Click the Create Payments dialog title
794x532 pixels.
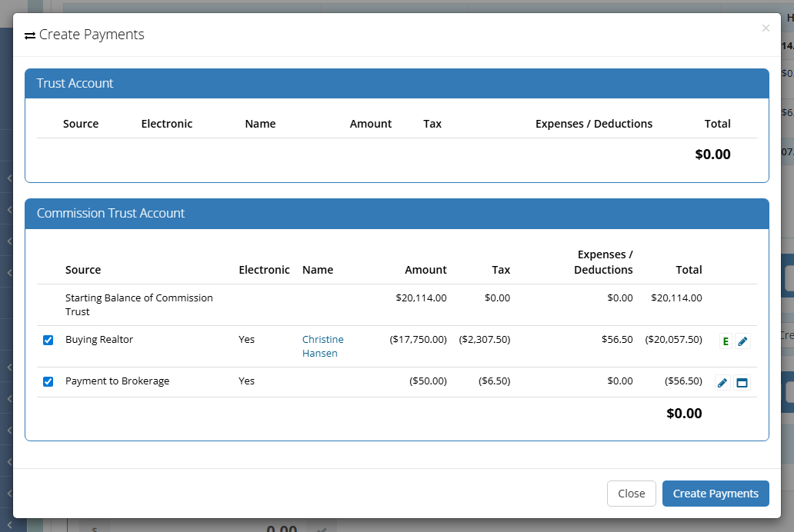[x=92, y=35]
